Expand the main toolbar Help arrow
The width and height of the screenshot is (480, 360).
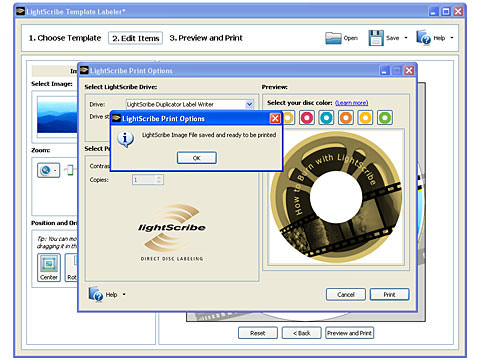coord(452,38)
